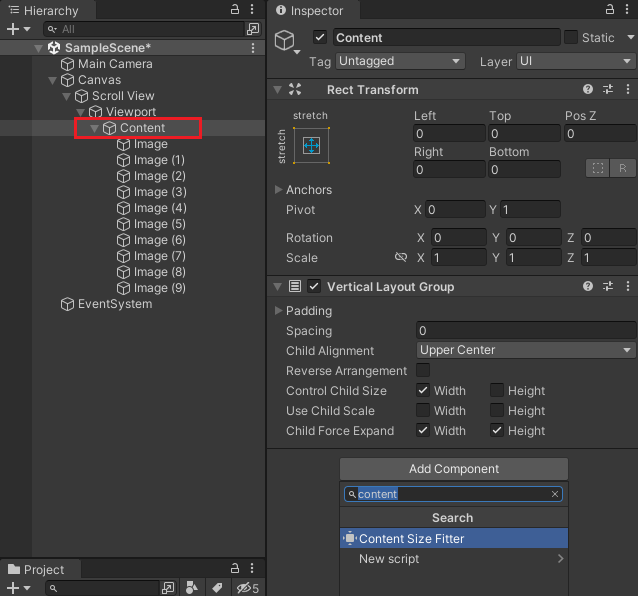Click the GameObject name field Content
Image resolution: width=638 pixels, height=596 pixels.
[447, 37]
